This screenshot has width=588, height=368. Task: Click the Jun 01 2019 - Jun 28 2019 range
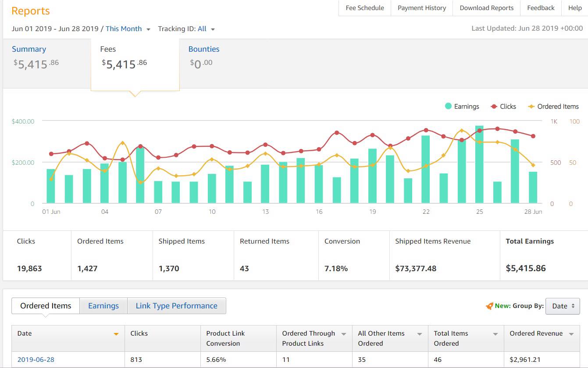(x=55, y=29)
